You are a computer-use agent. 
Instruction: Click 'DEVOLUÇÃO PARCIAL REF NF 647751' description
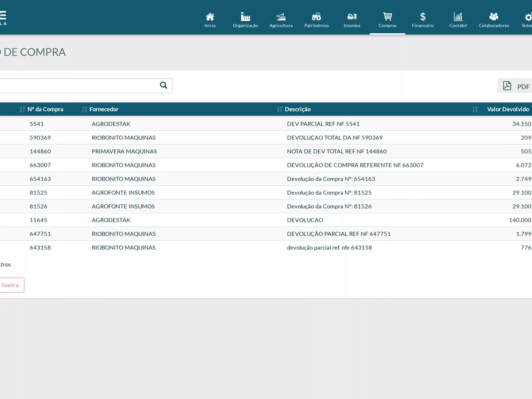pos(339,234)
